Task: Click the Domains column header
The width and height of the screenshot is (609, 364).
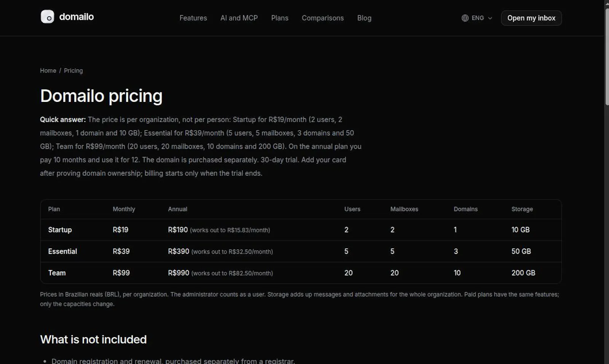Action: point(466,209)
